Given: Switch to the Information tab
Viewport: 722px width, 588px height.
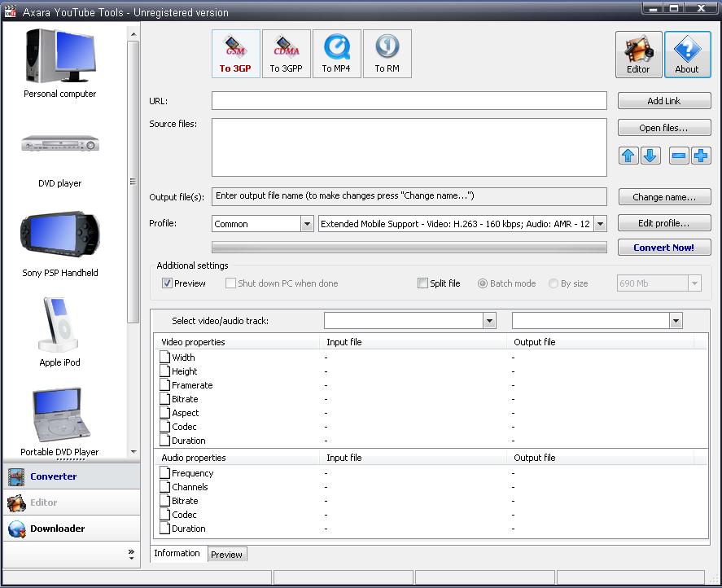Looking at the screenshot, I should tap(177, 554).
